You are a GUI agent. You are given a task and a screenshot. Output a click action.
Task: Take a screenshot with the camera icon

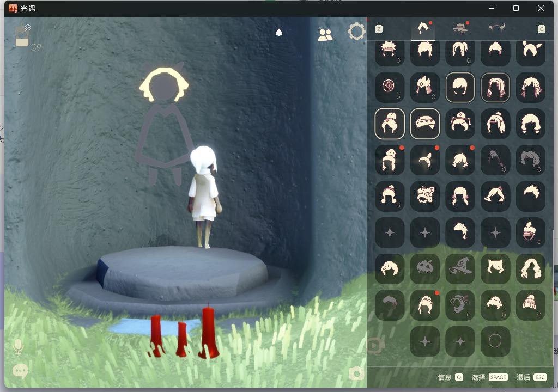[x=356, y=373]
